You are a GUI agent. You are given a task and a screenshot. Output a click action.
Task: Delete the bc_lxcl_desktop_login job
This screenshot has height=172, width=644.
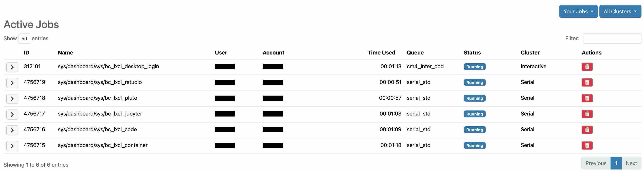(x=587, y=67)
